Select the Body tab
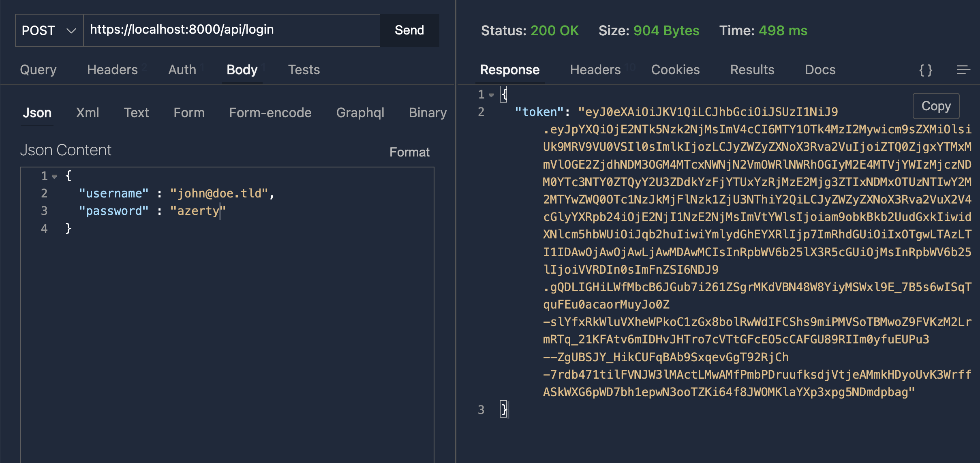The image size is (980, 463). [x=242, y=70]
